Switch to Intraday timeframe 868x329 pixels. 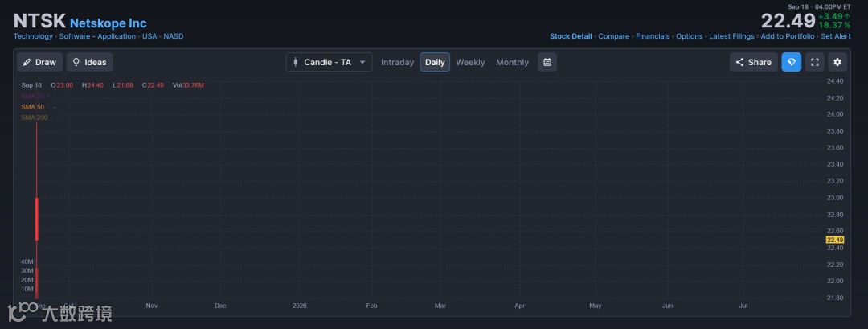(398, 62)
